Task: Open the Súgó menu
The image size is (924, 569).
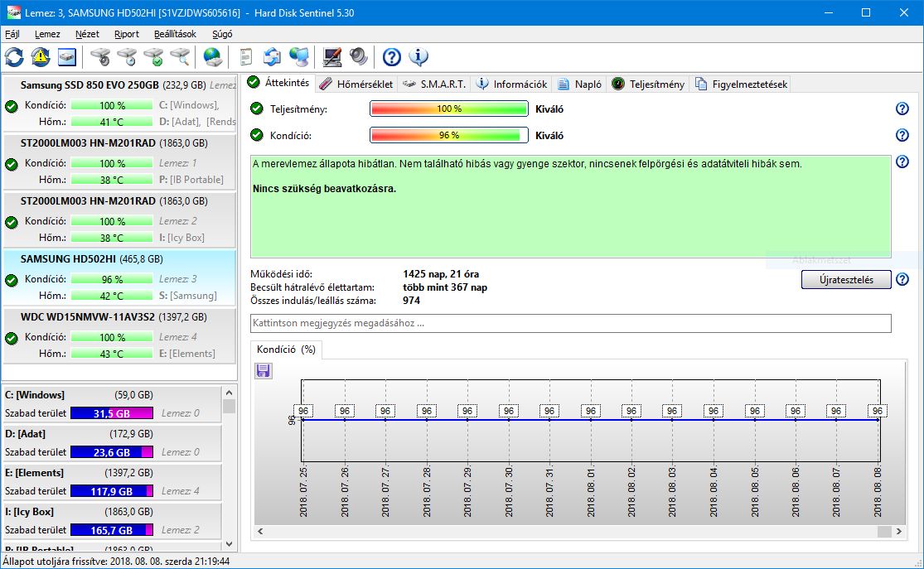Action: tap(222, 34)
